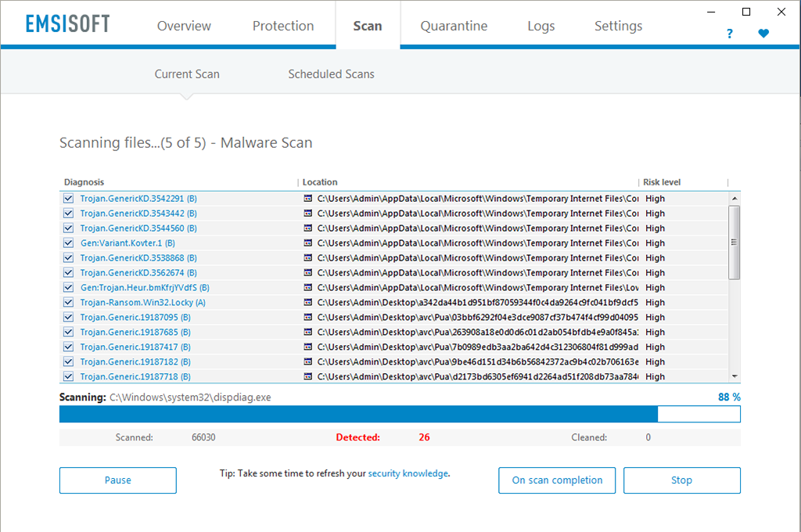Click file icon in Gen:Variant.Kovter.1 row

click(307, 243)
